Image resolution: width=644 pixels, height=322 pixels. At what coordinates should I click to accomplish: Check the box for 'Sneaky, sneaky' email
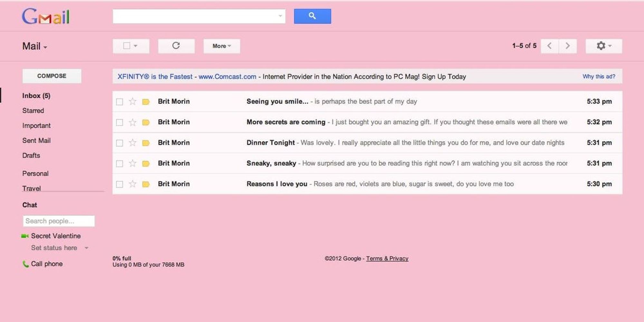119,164
